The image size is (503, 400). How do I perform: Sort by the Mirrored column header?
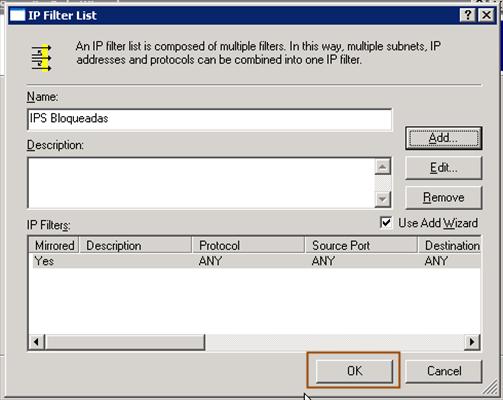54,245
